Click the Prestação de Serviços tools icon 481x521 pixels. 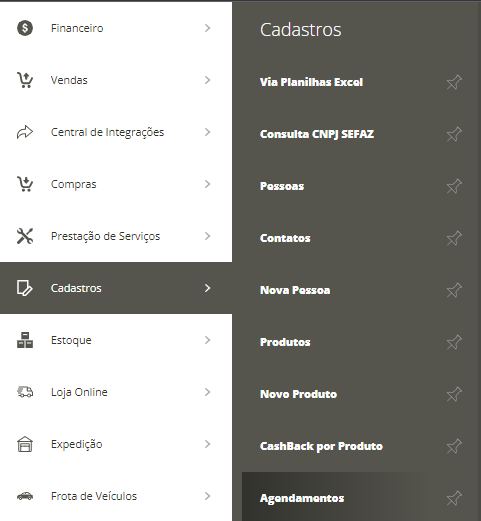[25, 236]
